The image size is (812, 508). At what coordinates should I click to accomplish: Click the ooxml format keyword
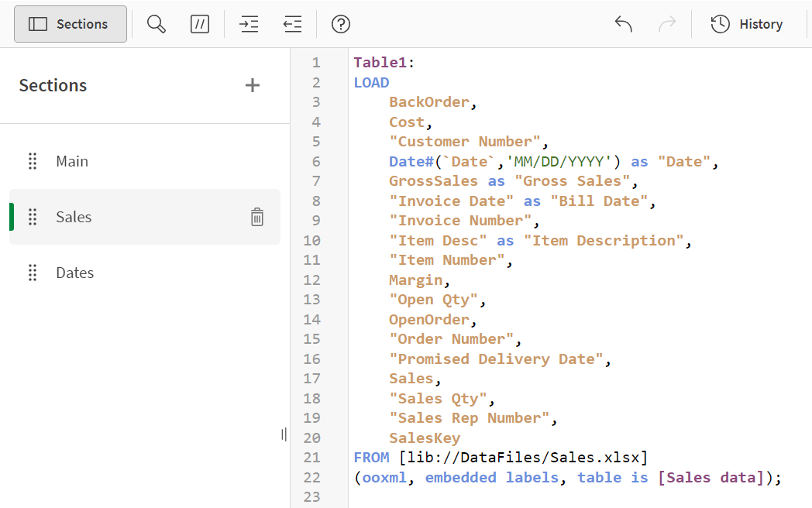(385, 478)
